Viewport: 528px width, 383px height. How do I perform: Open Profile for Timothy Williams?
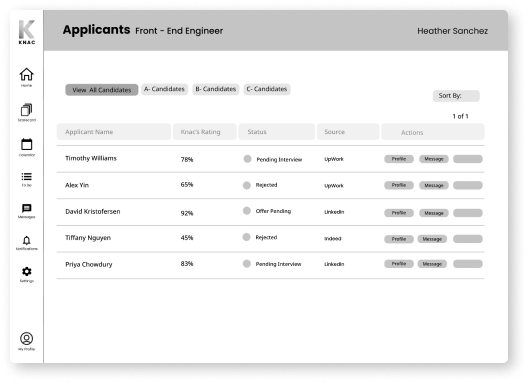(399, 159)
